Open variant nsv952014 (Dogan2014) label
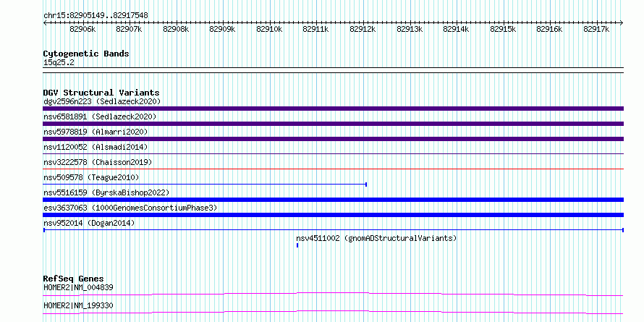 [x=89, y=223]
